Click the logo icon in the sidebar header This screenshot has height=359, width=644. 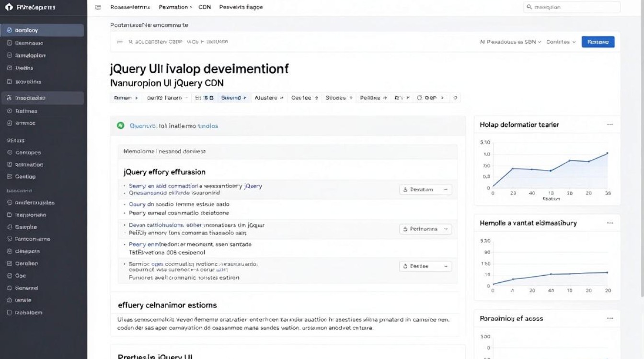[9, 7]
